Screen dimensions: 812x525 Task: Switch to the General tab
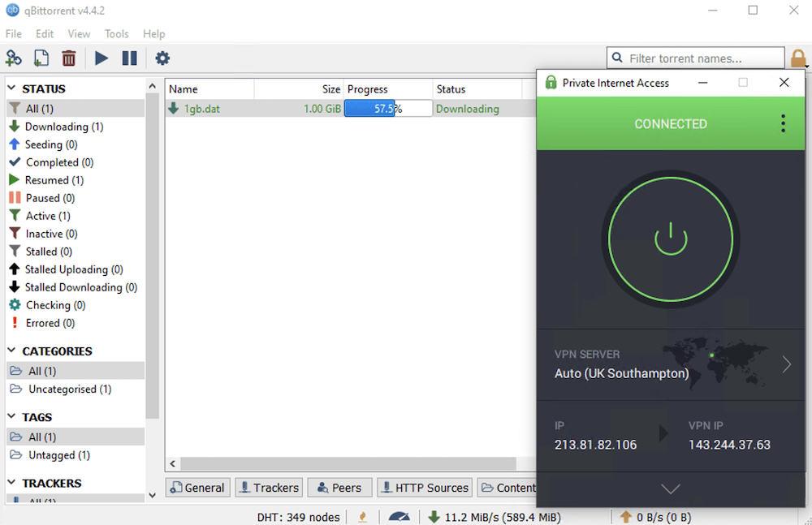point(197,487)
